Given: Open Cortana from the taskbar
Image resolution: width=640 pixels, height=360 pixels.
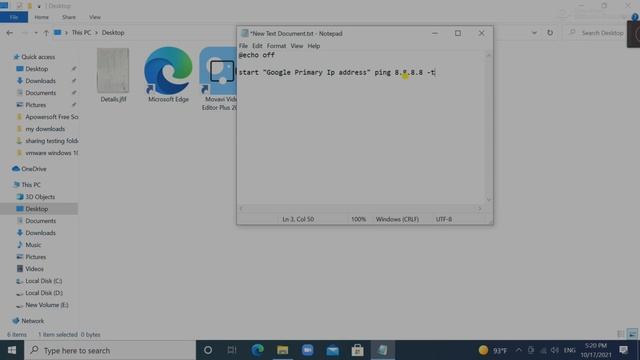Looking at the screenshot, I should [x=208, y=350].
